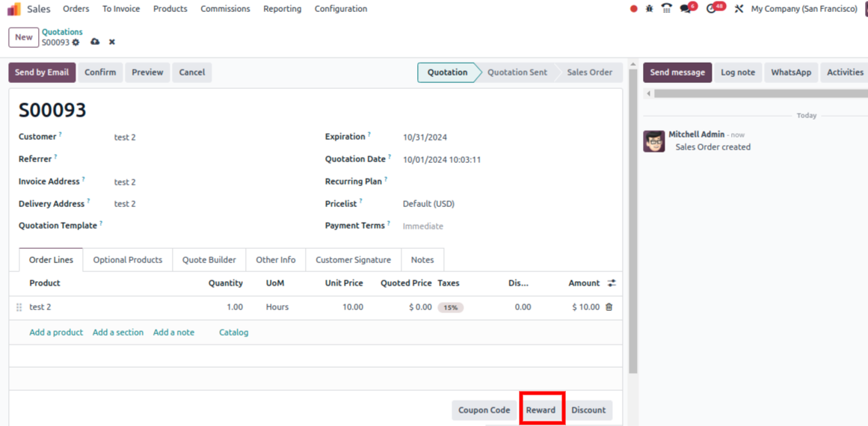This screenshot has width=868, height=426.
Task: Grab the drag handle on test 2 line
Action: 19,307
